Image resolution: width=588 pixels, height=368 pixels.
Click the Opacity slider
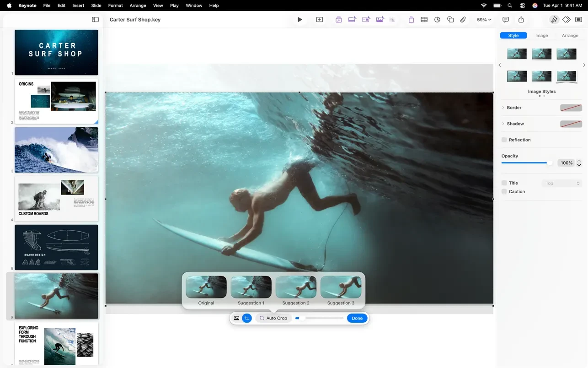coord(526,163)
